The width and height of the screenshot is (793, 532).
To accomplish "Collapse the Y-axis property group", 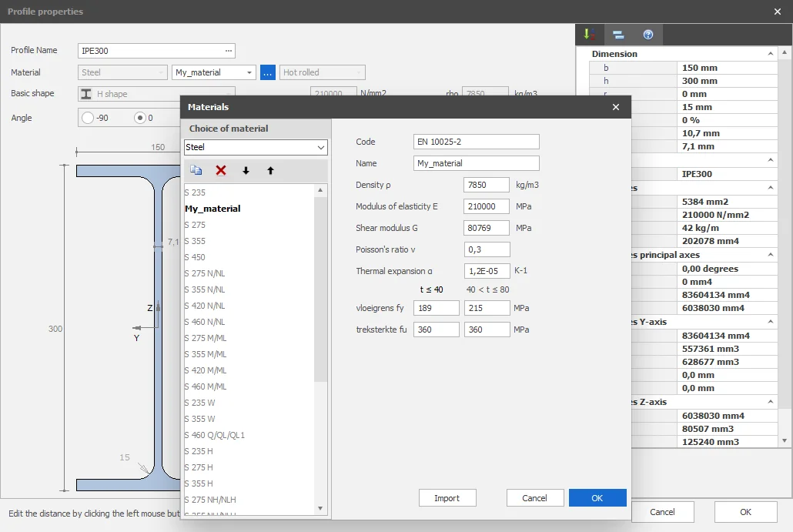I will (770, 322).
